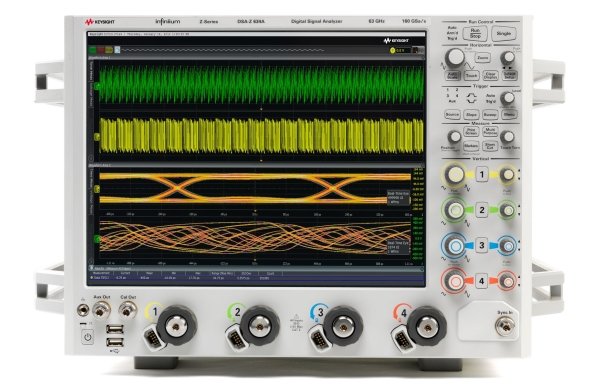
Task: Tap the trigger Source key
Action: pos(452,114)
